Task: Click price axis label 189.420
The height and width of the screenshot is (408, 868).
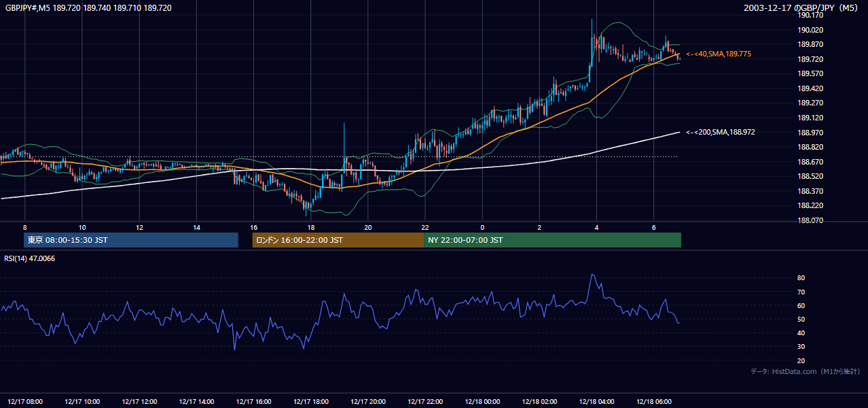Action: pyautogui.click(x=810, y=88)
